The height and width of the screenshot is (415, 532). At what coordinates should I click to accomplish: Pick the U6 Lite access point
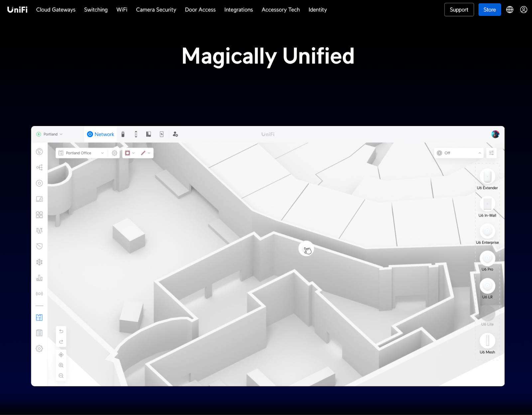coord(487,316)
